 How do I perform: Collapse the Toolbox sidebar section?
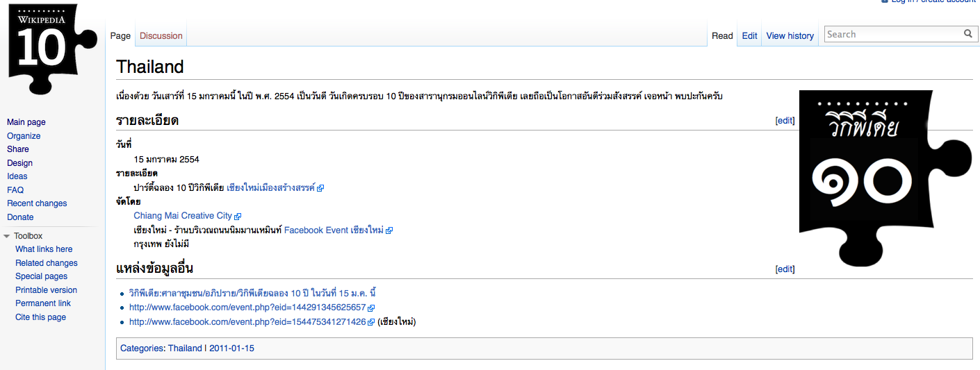coord(7,236)
